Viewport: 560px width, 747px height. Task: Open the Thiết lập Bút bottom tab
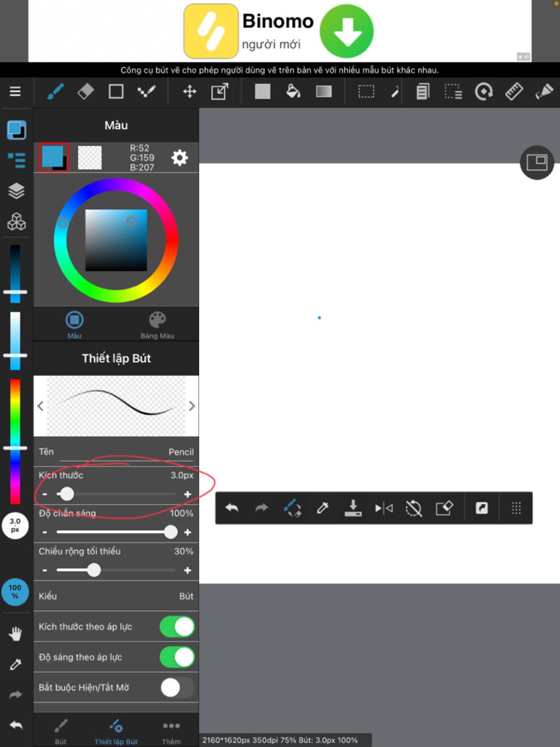click(116, 731)
